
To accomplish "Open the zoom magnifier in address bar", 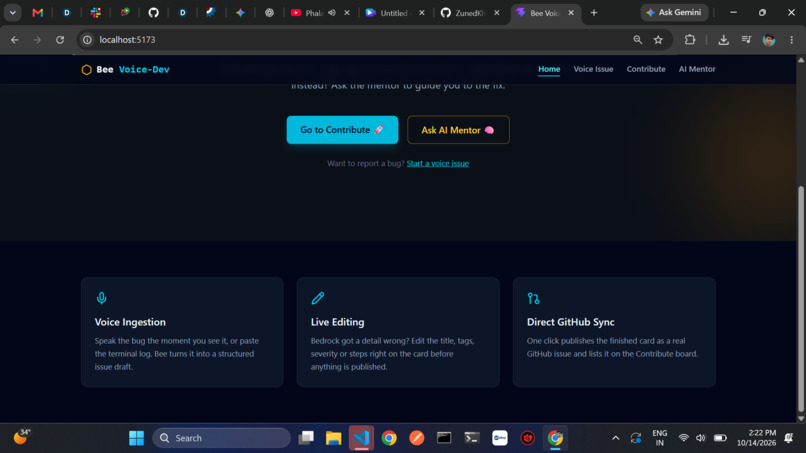I will tap(637, 40).
